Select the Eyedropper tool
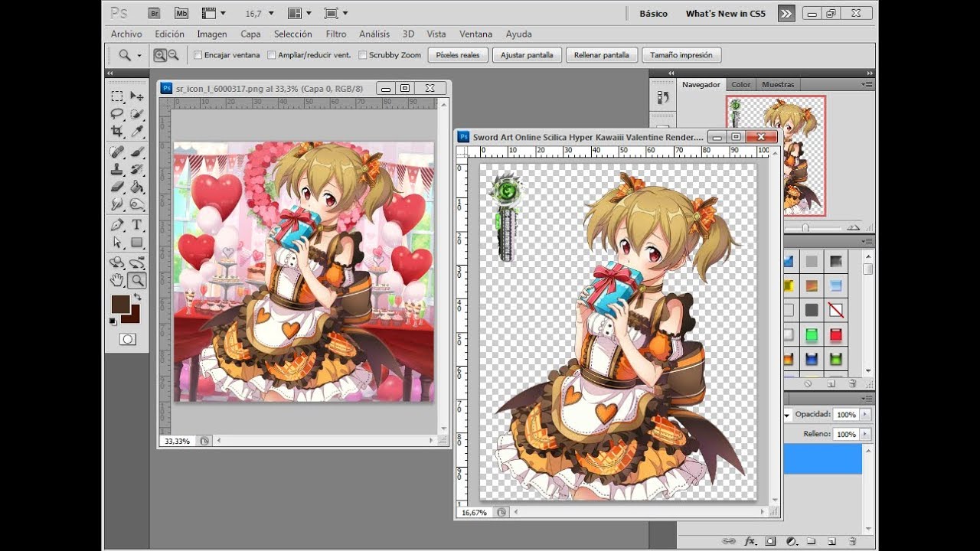 (x=137, y=132)
